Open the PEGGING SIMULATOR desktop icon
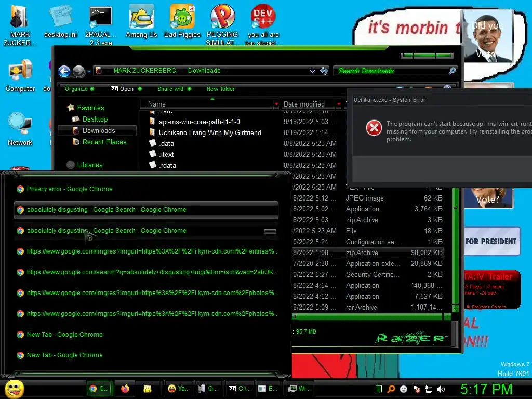 click(x=222, y=24)
